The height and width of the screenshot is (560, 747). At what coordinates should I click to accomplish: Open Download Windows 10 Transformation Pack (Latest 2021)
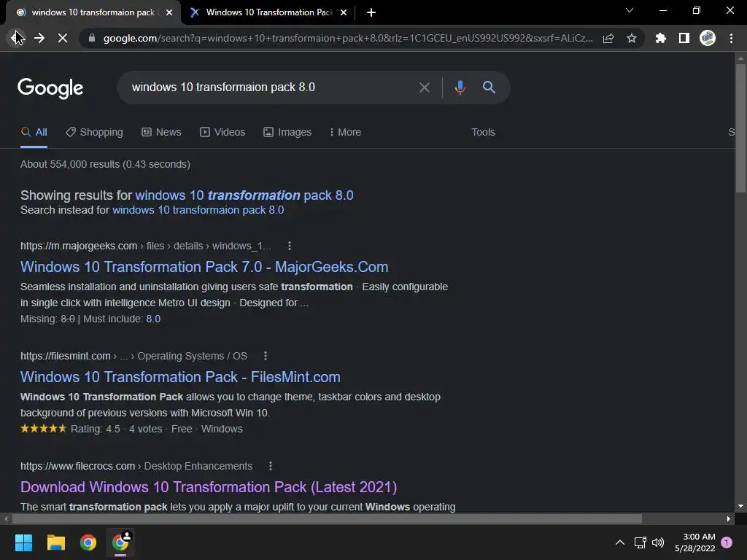(209, 486)
